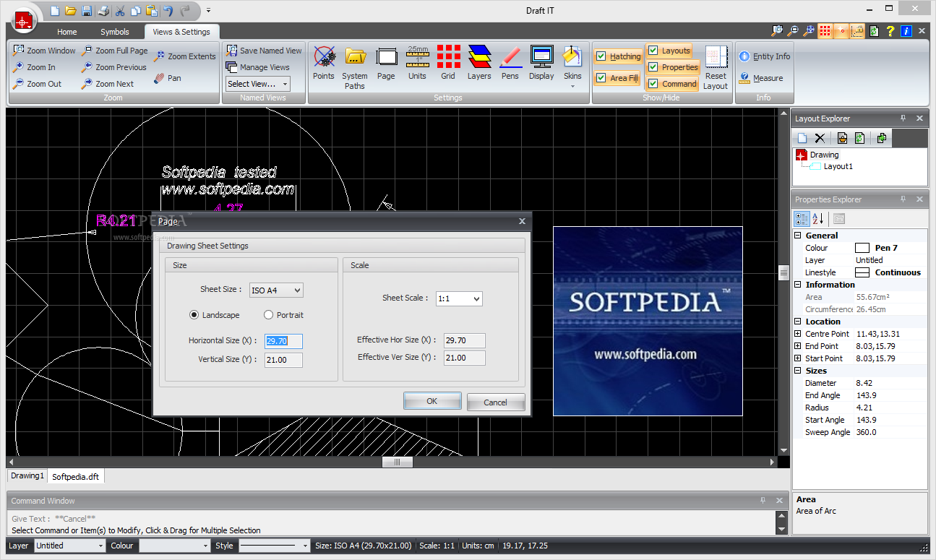This screenshot has height=560, width=936.
Task: Click the Print icon in quick toolbar
Action: 103,11
